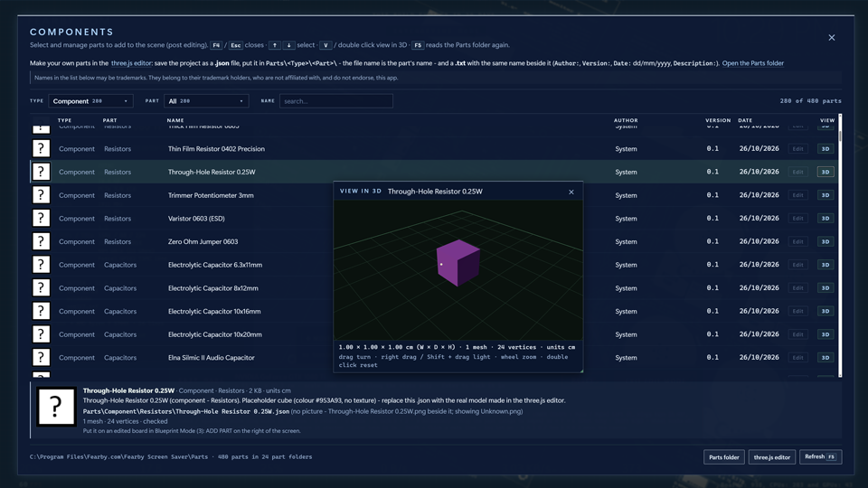Select row Elna Silmic II Audio Capacitor

coord(435,358)
